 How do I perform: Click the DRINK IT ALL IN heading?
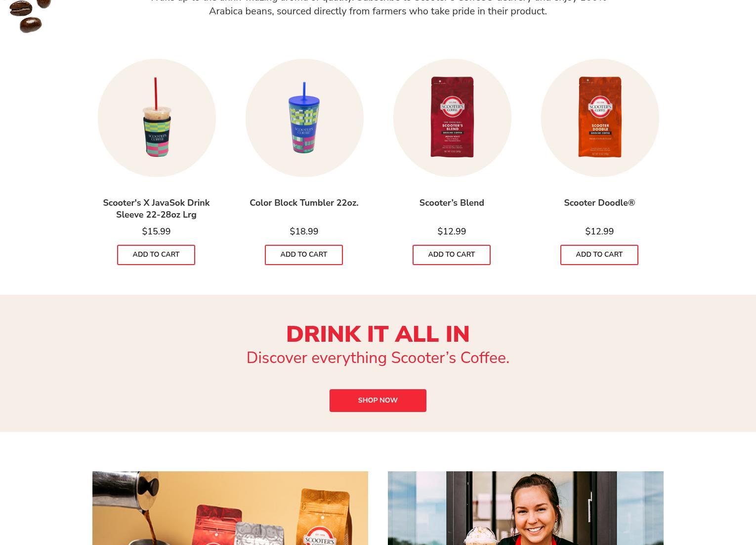378,334
